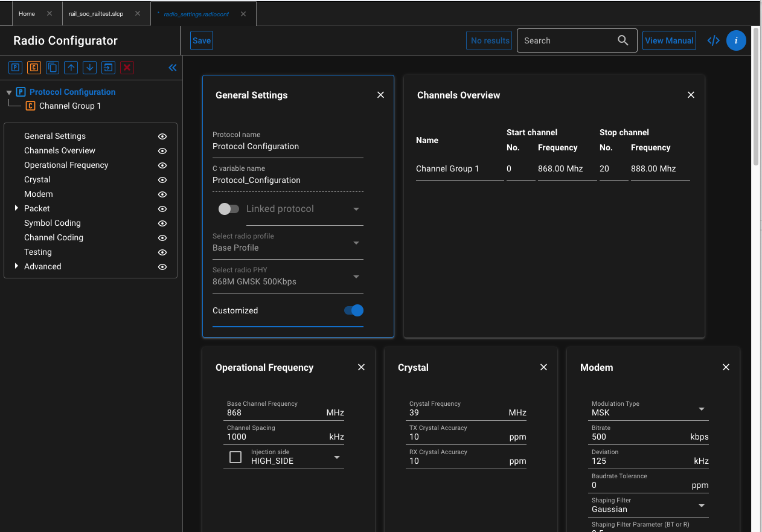Click the info icon in the top-right corner
Screen dimensions: 762x532
(736, 40)
